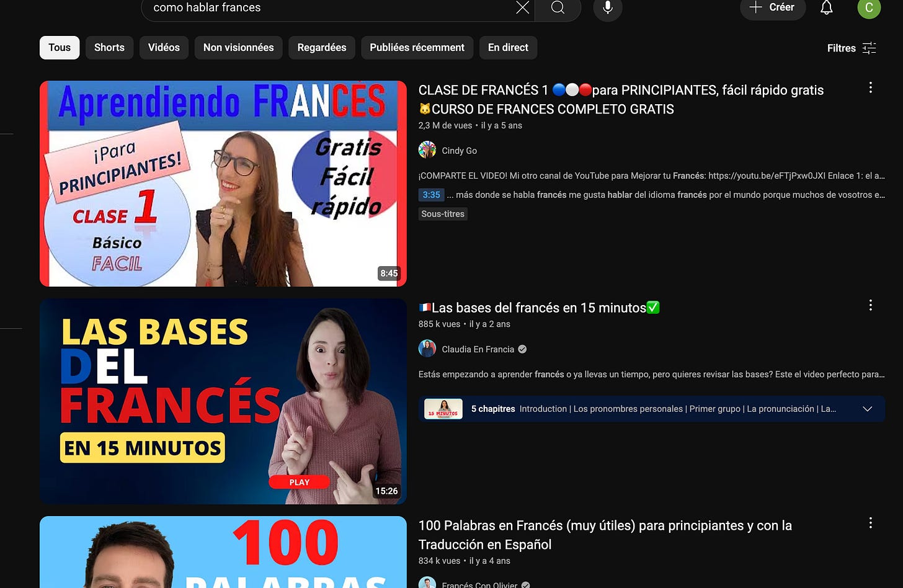
Task: Open the 100 Palabras video thumbnail
Action: [x=223, y=552]
